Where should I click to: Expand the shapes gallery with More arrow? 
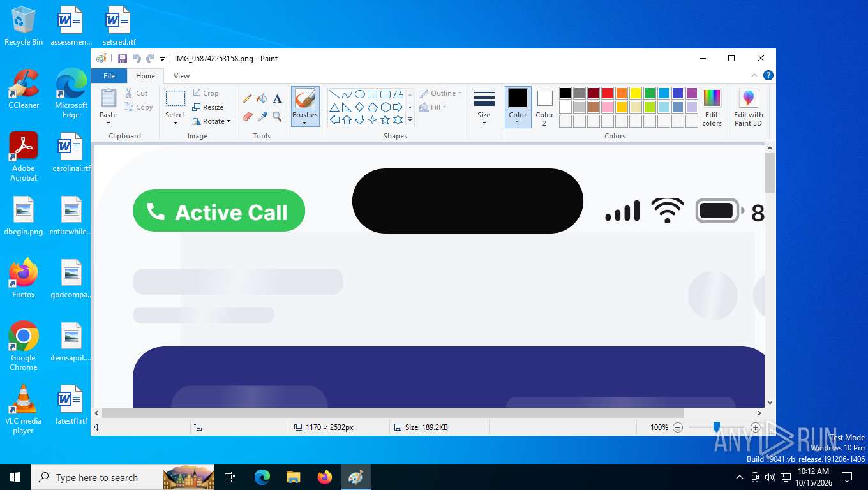point(410,120)
